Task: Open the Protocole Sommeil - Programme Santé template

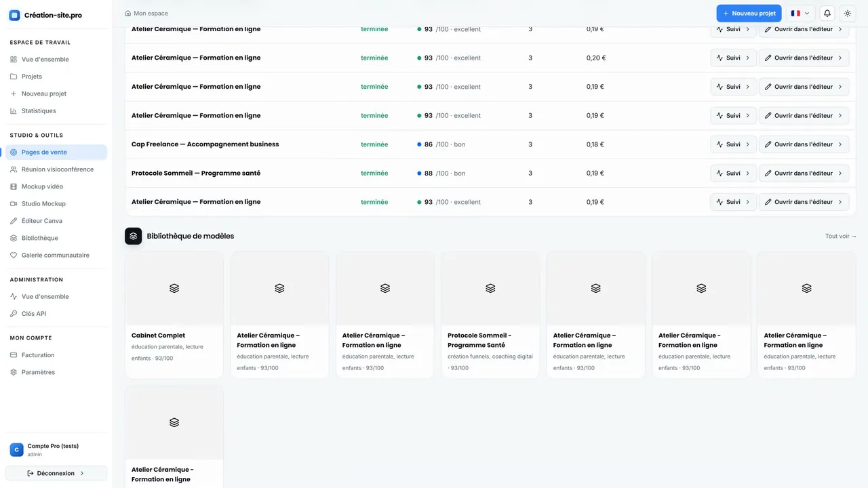Action: (490, 315)
